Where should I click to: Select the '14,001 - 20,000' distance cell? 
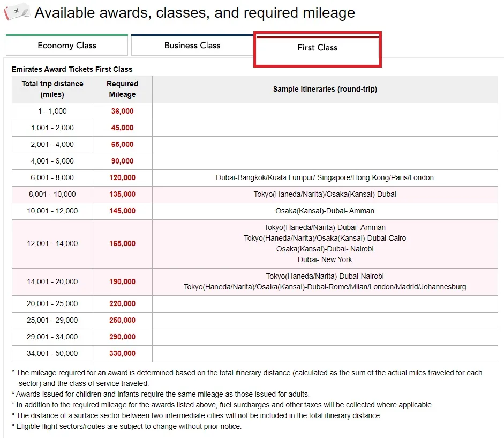click(x=52, y=282)
